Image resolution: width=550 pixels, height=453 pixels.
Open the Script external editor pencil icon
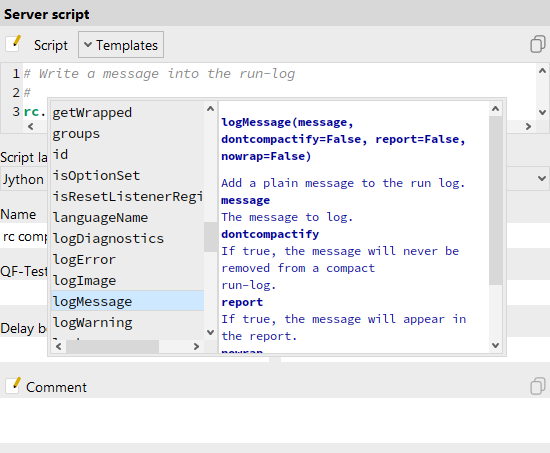click(x=13, y=44)
